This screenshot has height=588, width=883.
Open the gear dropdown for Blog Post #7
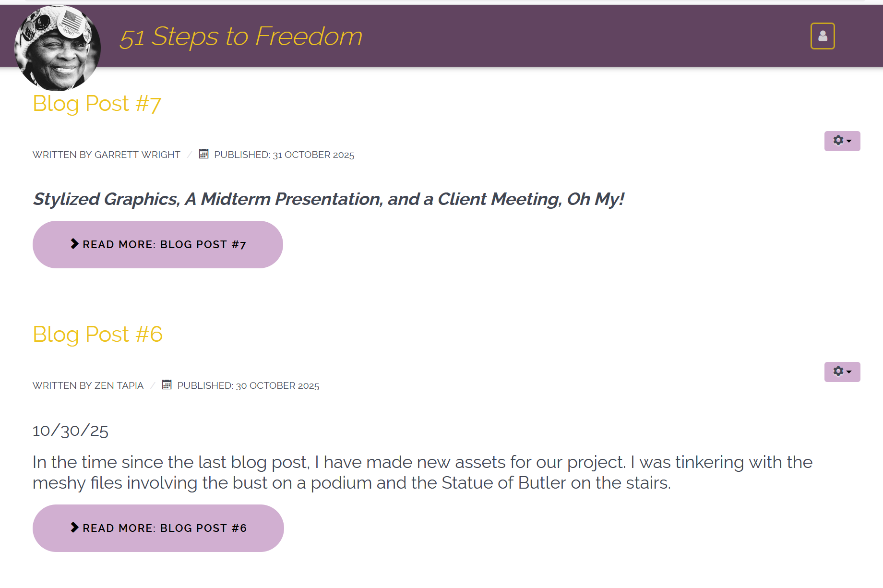pos(842,141)
